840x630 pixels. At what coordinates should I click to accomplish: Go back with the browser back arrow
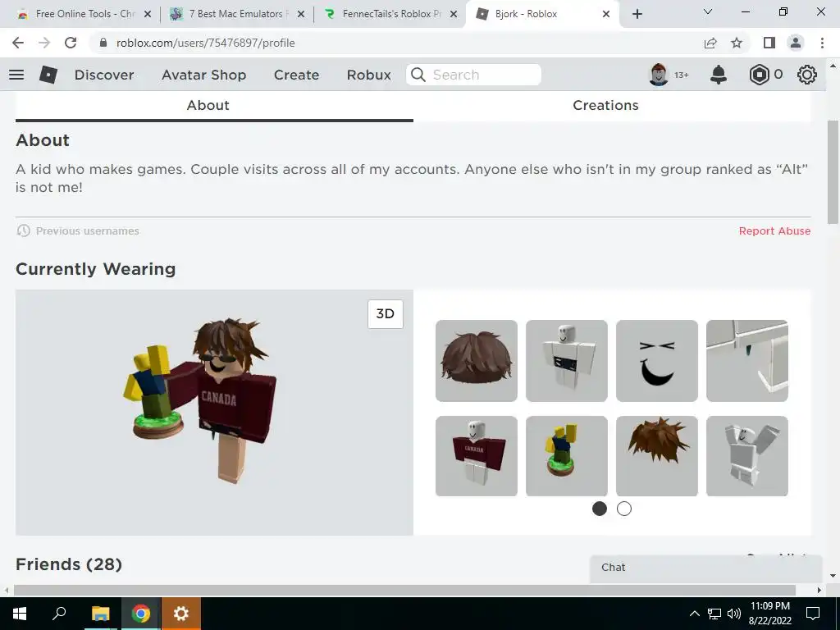(18, 43)
